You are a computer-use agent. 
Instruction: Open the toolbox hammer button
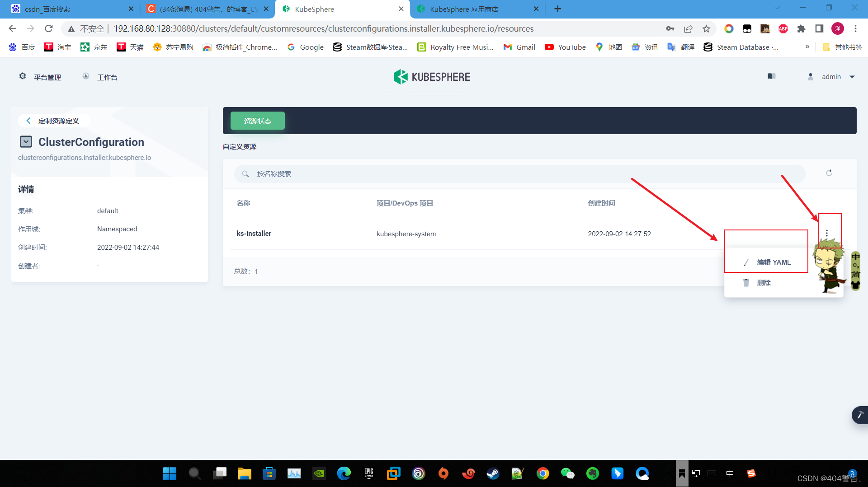[x=860, y=415]
